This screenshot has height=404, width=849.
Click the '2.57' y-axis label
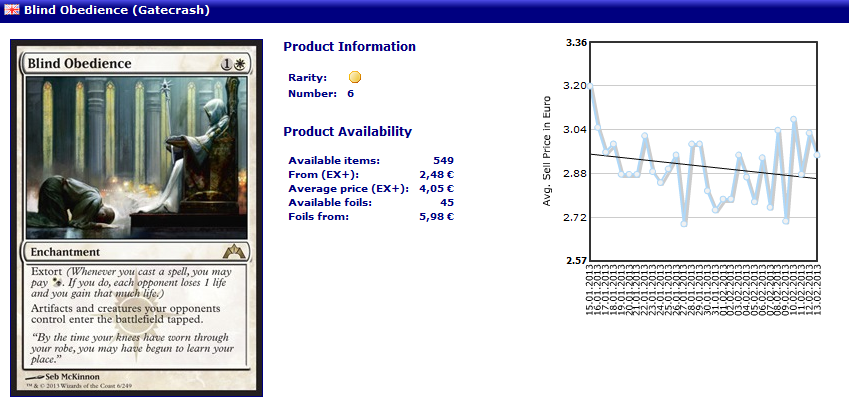pos(576,260)
